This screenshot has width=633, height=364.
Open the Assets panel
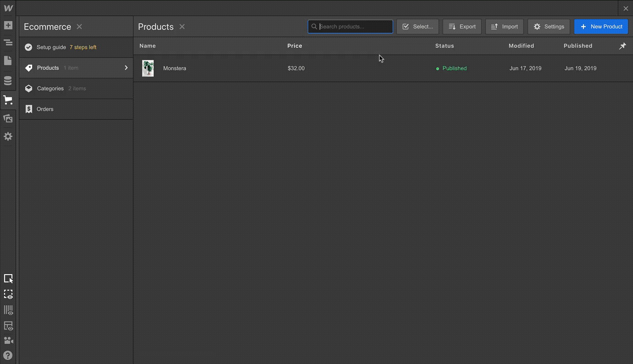tap(8, 118)
